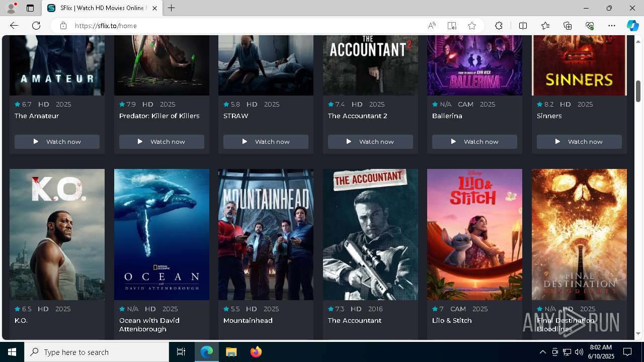Watch now for Predator: Killer of Killers
The width and height of the screenshot is (644, 362).
coord(162,142)
